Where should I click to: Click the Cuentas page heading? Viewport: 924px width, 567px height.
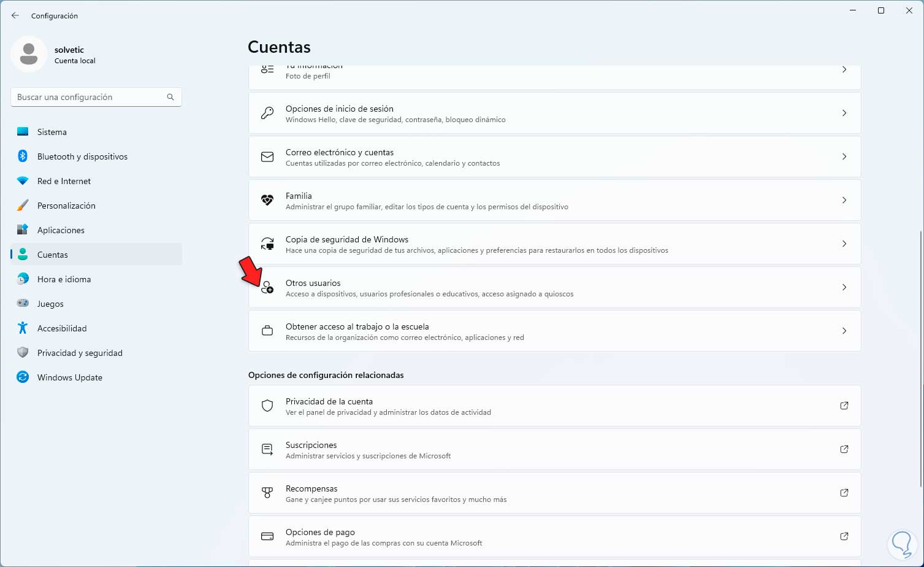279,47
